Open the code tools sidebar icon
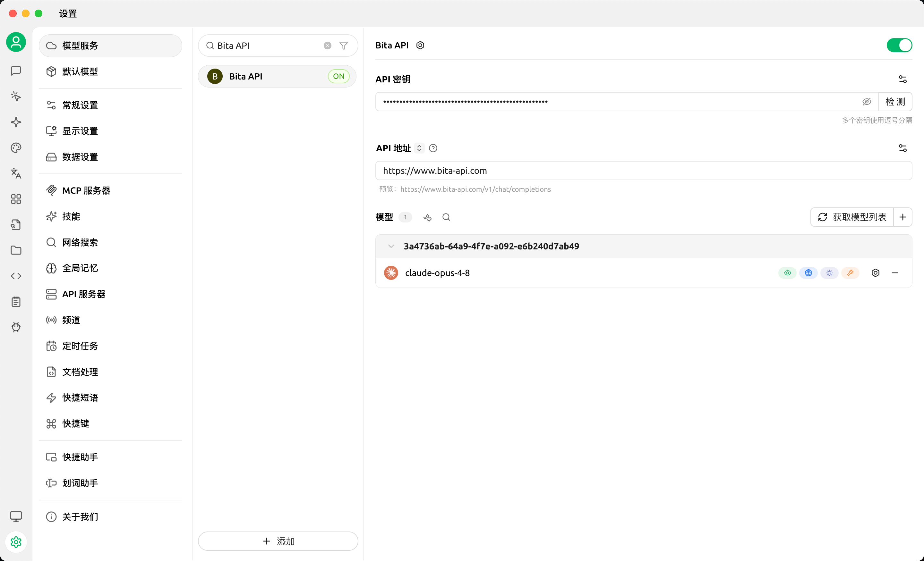 (16, 276)
